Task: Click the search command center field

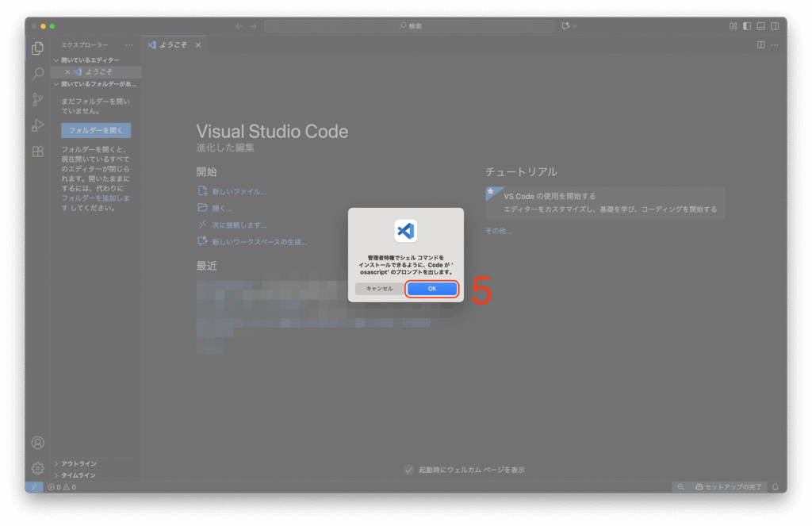Action: coord(409,26)
